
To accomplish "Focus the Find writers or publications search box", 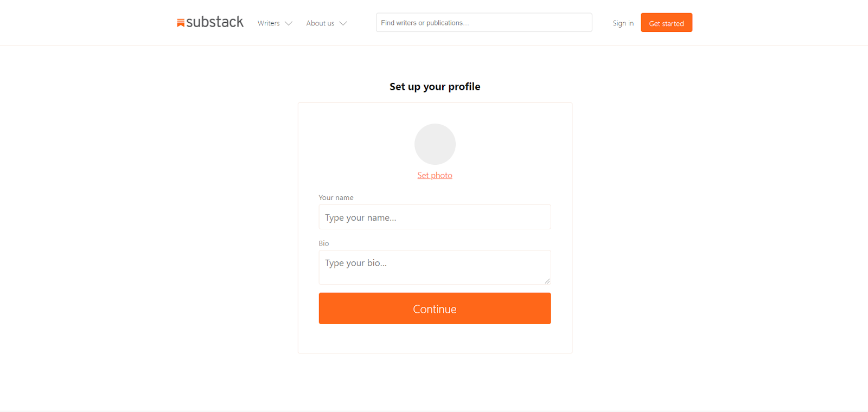I will click(483, 23).
